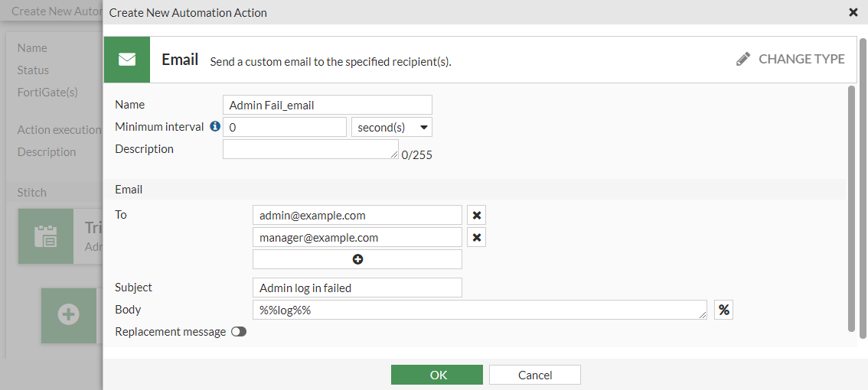
Task: Click the Body field containing %%log%%
Action: pyautogui.click(x=479, y=310)
